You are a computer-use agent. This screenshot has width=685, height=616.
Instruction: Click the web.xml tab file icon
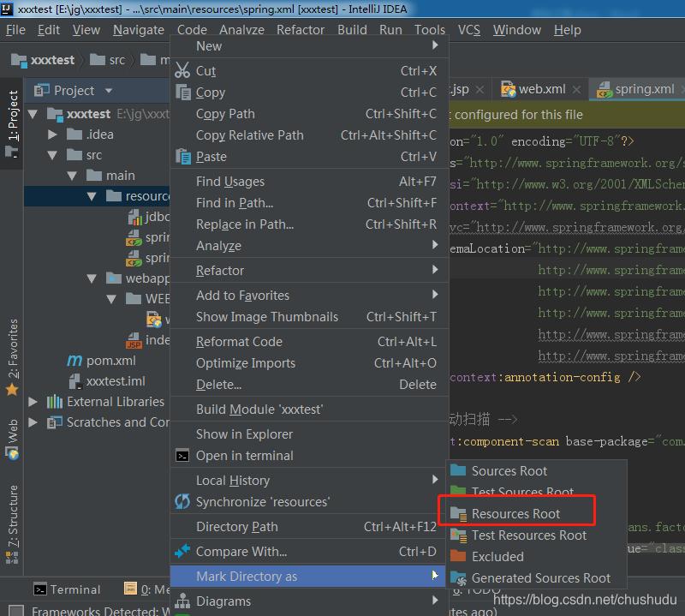[x=508, y=89]
